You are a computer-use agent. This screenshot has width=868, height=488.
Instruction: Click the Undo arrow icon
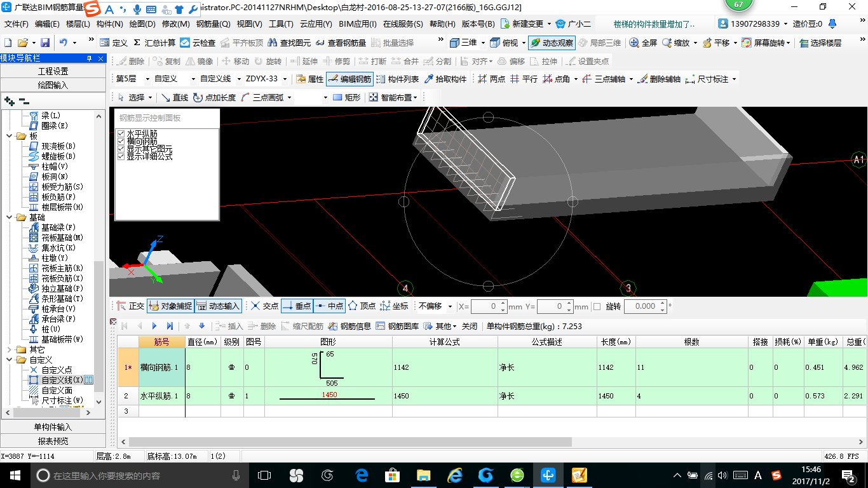point(64,43)
